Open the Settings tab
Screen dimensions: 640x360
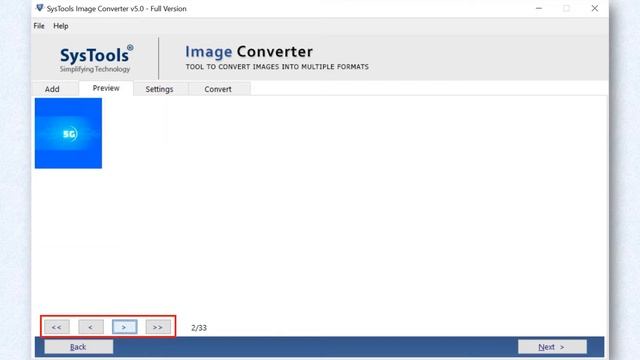tap(160, 89)
